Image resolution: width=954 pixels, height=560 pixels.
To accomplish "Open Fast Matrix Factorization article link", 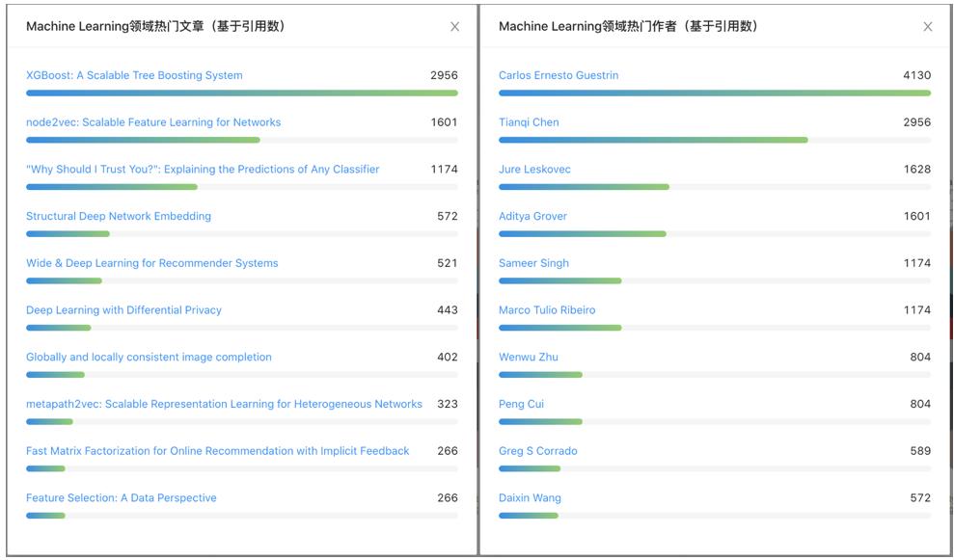I will 218,451.
